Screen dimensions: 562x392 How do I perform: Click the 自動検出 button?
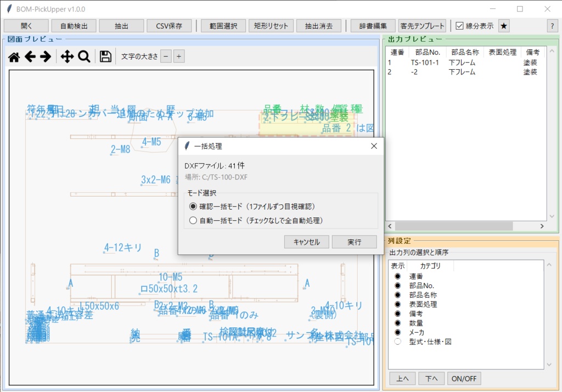point(74,26)
